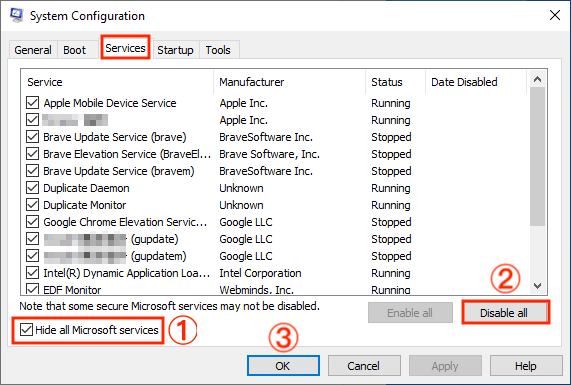This screenshot has height=385, width=571.
Task: Click the System Configuration title bar icon
Action: pos(16,15)
